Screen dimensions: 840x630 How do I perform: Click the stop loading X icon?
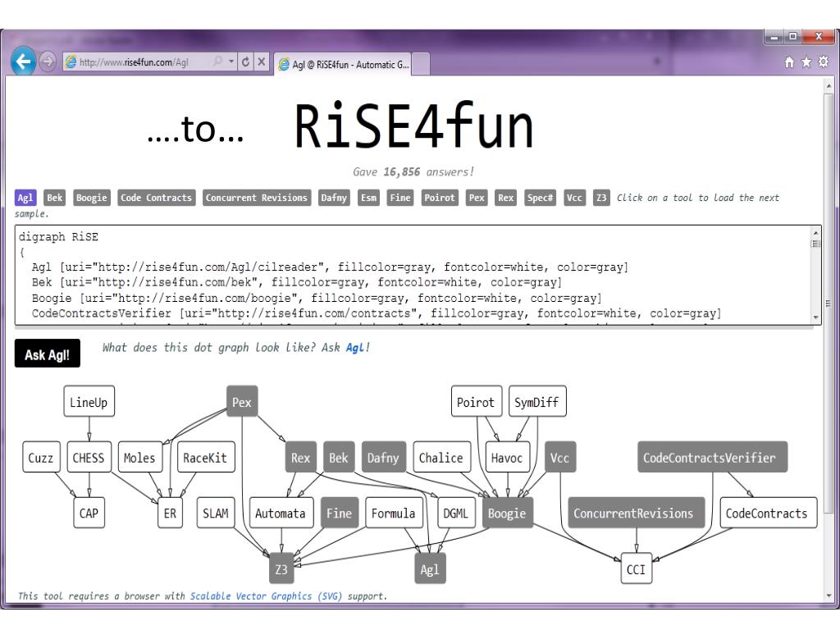(x=261, y=62)
